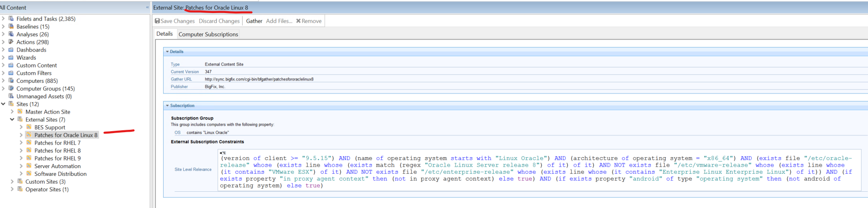Collapse the Sites tree node
This screenshot has width=868, height=208.
tap(3, 104)
